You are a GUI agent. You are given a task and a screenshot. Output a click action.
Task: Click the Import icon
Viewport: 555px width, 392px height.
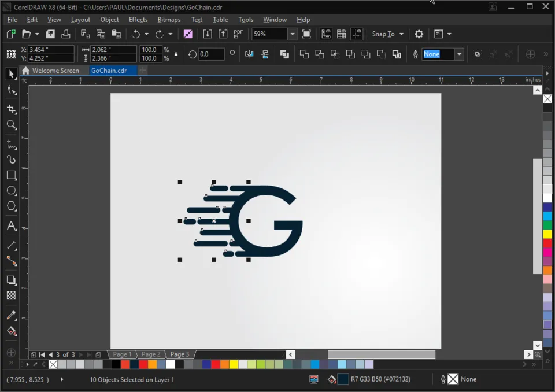(208, 34)
